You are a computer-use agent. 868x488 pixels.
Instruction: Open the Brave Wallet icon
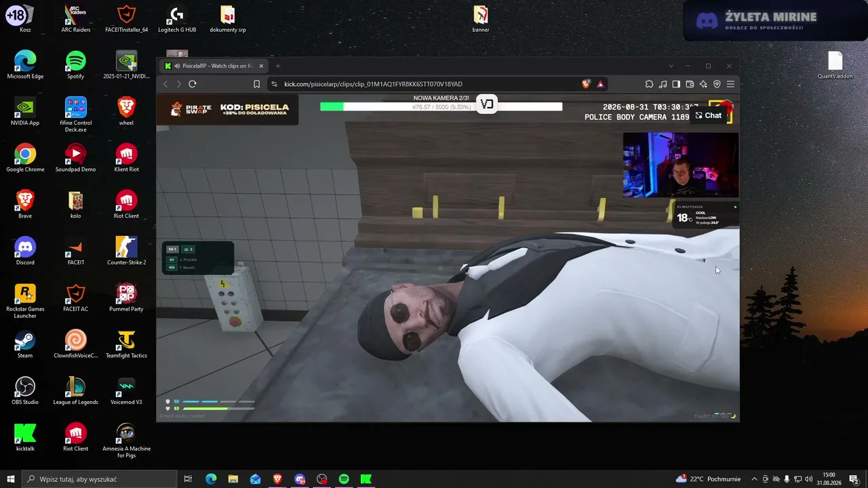690,84
